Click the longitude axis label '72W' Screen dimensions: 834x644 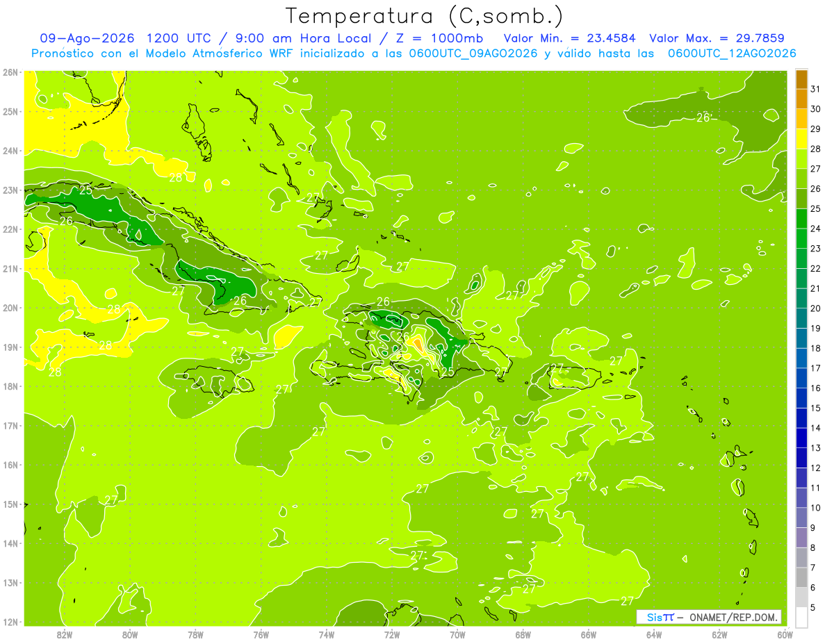392,634
